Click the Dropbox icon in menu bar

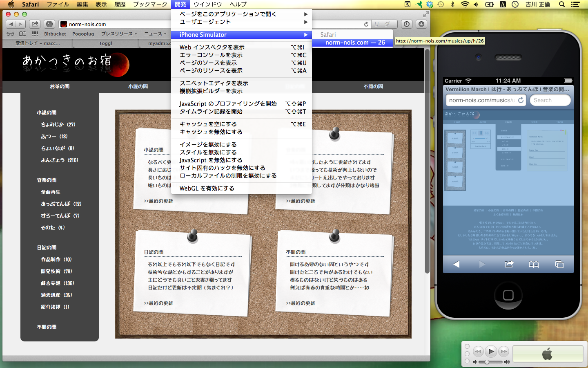(x=430, y=4)
